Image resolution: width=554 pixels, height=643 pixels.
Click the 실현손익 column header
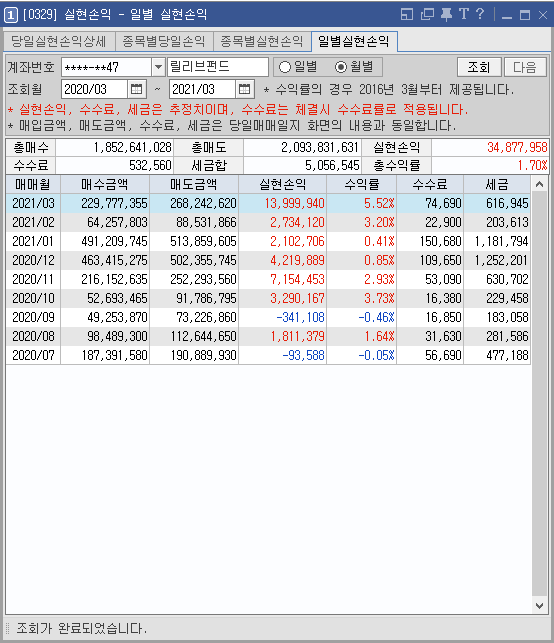[x=283, y=185]
